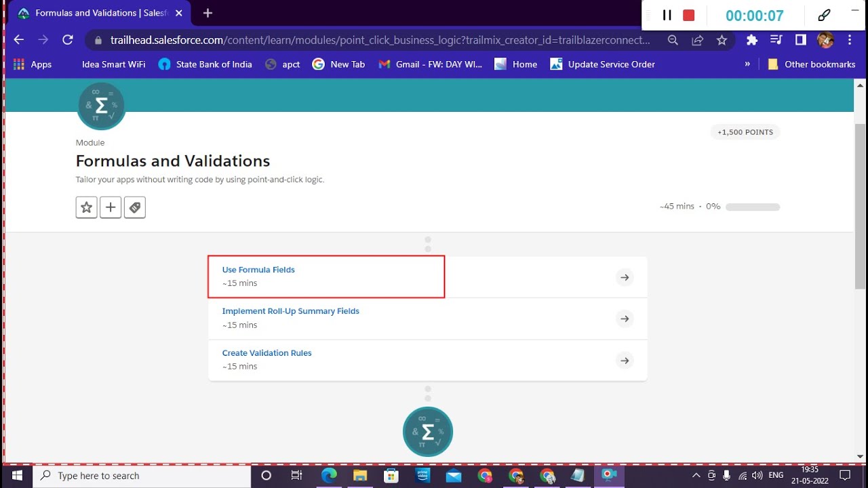
Task: Close the Formulas and Validations tab
Action: point(179,13)
